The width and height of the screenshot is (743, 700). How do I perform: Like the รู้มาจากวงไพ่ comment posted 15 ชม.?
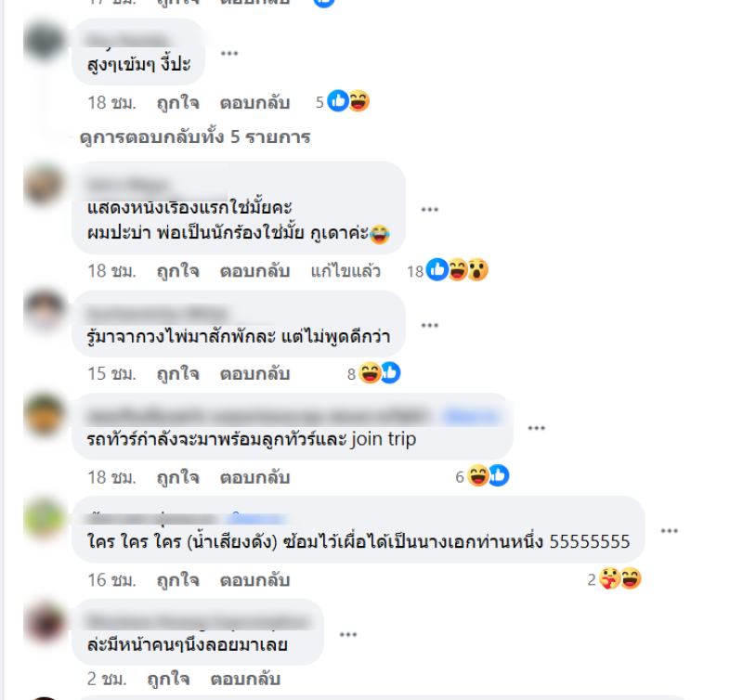tap(177, 374)
